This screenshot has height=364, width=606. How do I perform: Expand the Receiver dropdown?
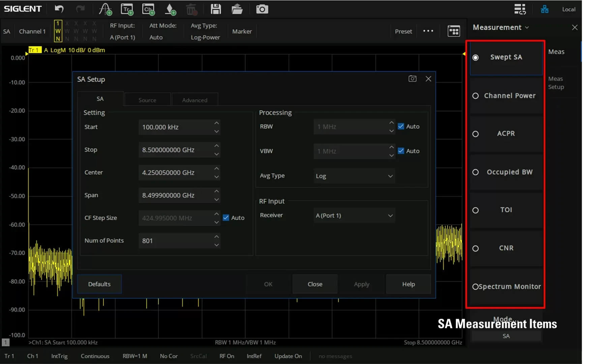[354, 216]
